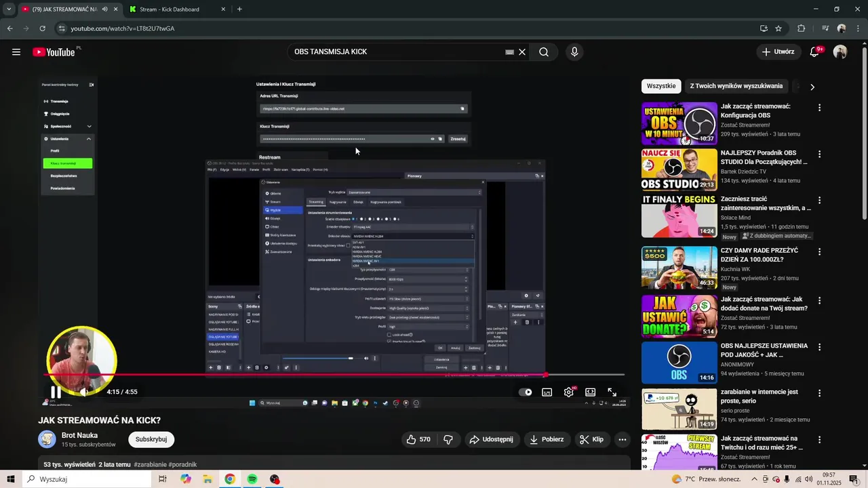
Task: Open options for zarabianie w internecie video
Action: 820,393
